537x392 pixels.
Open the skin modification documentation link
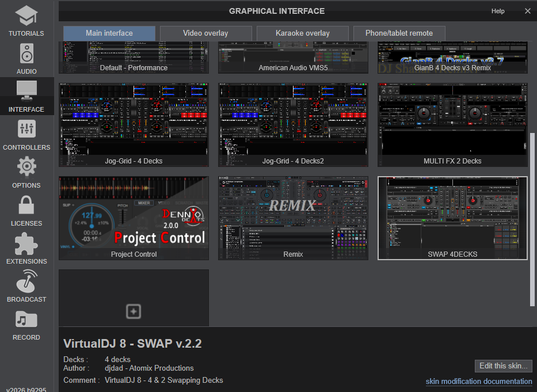coord(479,382)
